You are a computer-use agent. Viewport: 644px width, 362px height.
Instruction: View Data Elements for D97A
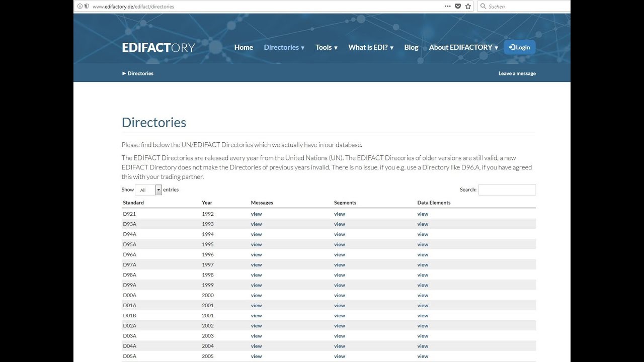(x=423, y=265)
